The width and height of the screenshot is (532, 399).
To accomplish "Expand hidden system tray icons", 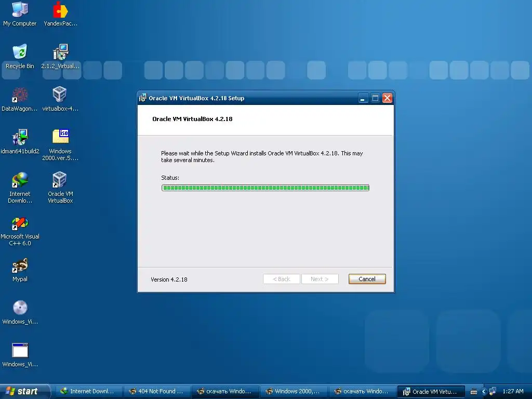I will click(x=484, y=392).
